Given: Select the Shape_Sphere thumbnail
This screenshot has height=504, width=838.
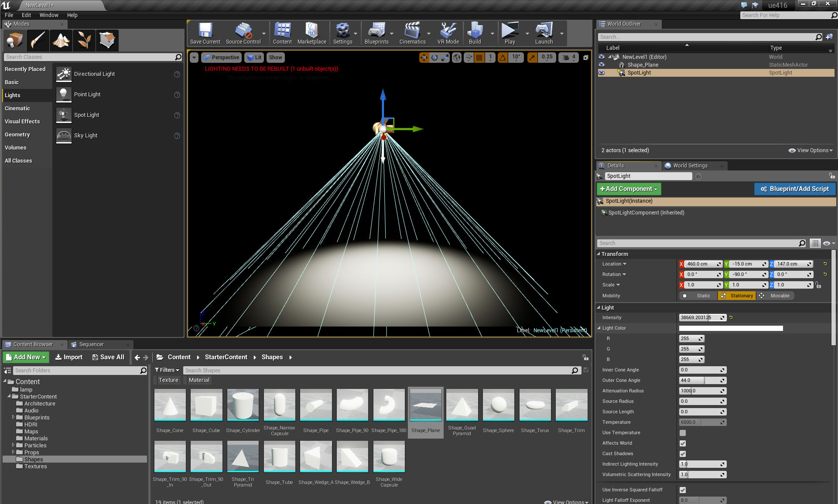Looking at the screenshot, I should click(498, 405).
